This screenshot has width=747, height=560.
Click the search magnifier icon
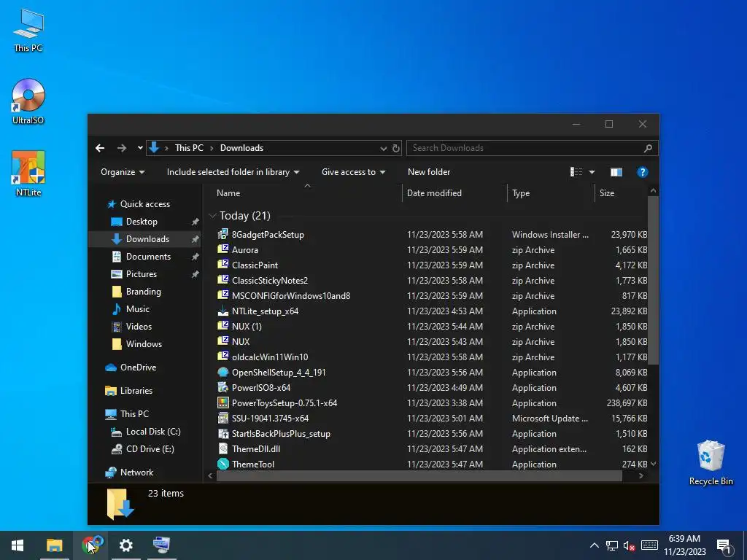(648, 148)
